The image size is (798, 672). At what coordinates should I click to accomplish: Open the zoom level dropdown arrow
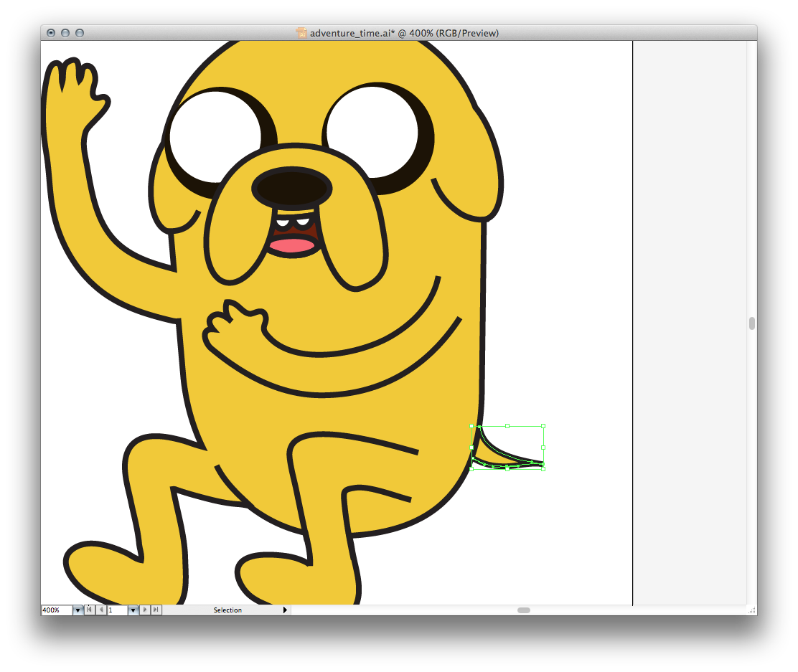[x=78, y=610]
